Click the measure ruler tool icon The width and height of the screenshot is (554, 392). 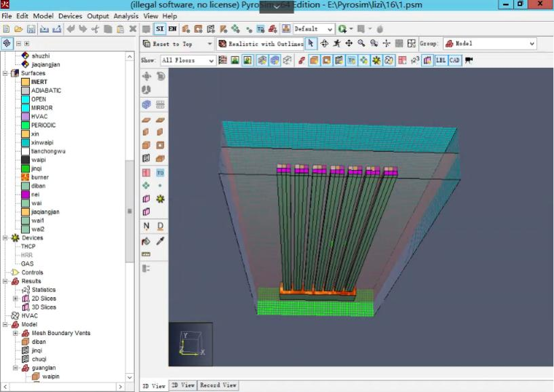pyautogui.click(x=146, y=254)
